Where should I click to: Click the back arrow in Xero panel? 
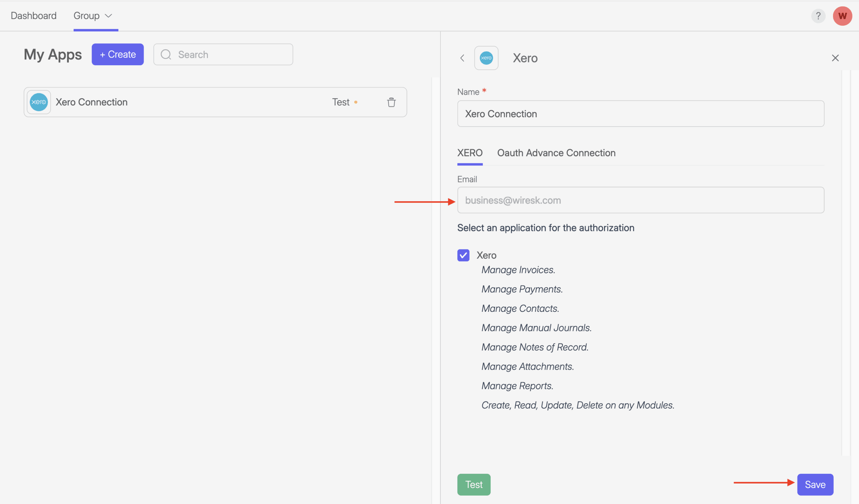coord(462,58)
